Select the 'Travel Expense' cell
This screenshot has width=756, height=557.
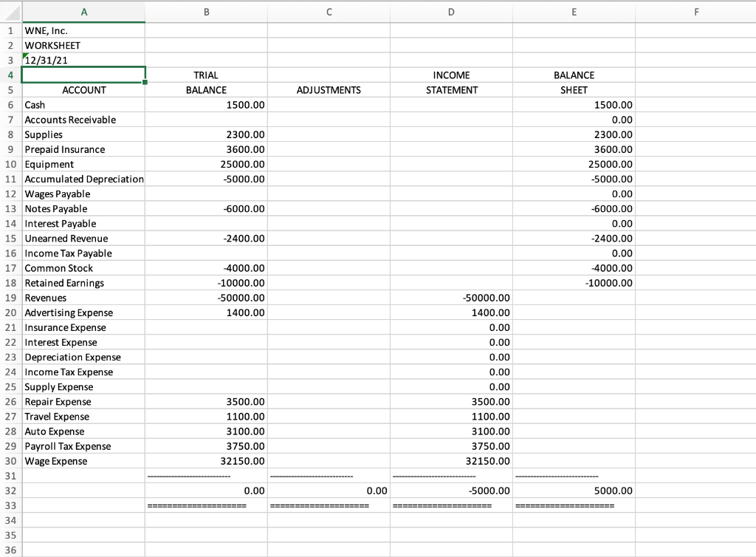(83, 416)
